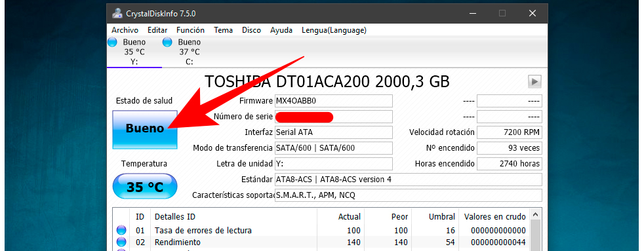The height and width of the screenshot is (251, 644).
Task: Click threshold value 16 in row 01
Action: 450,231
